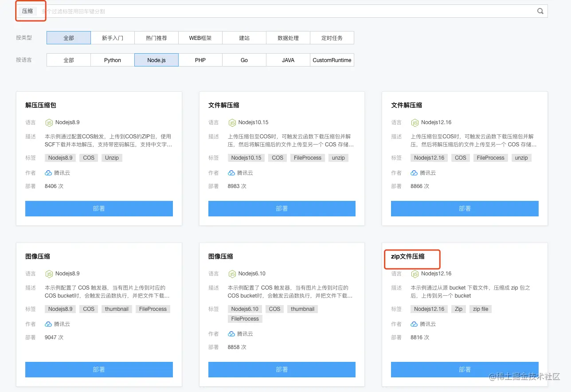This screenshot has width=571, height=392.
Task: Deploy the 文件解压缩 Nodejs10.15 template
Action: pos(282,208)
